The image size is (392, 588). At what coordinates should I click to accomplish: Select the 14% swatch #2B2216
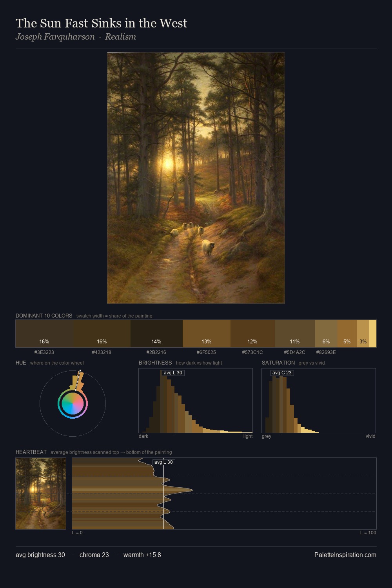(156, 334)
